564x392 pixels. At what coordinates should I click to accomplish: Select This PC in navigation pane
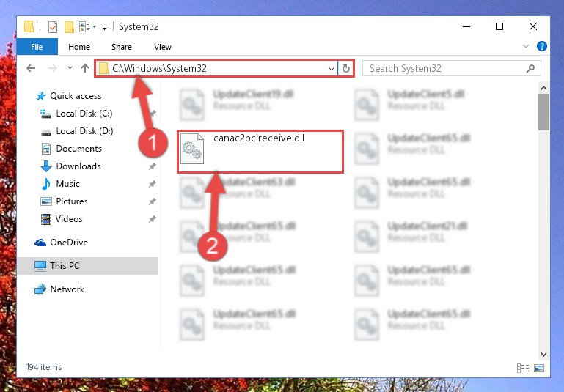87,266
